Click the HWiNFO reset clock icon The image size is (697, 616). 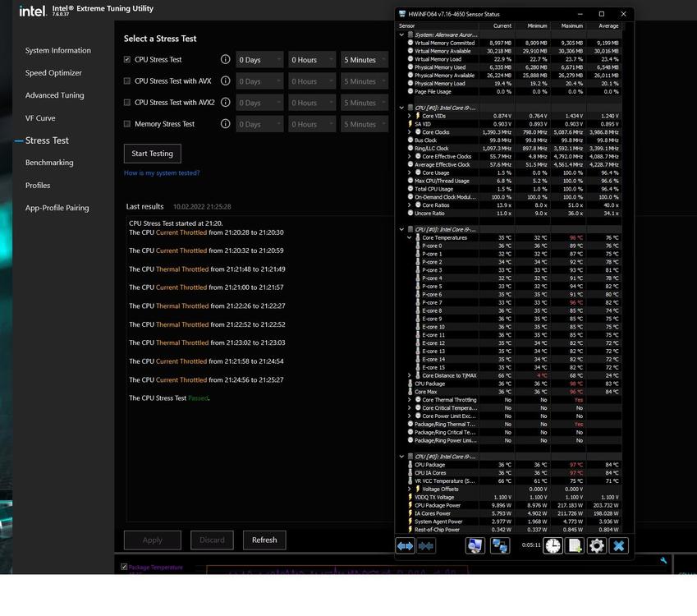553,545
